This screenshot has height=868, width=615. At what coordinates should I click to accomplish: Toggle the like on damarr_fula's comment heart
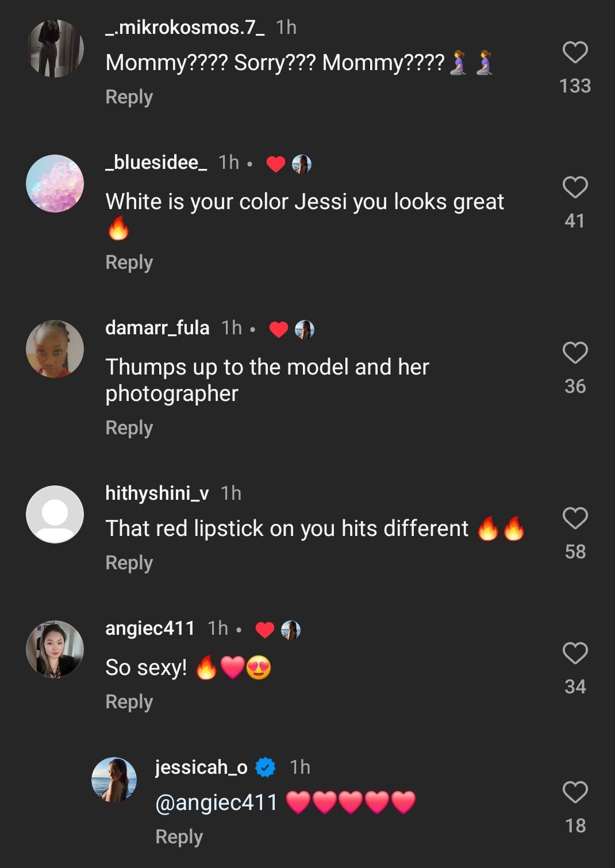[279, 329]
